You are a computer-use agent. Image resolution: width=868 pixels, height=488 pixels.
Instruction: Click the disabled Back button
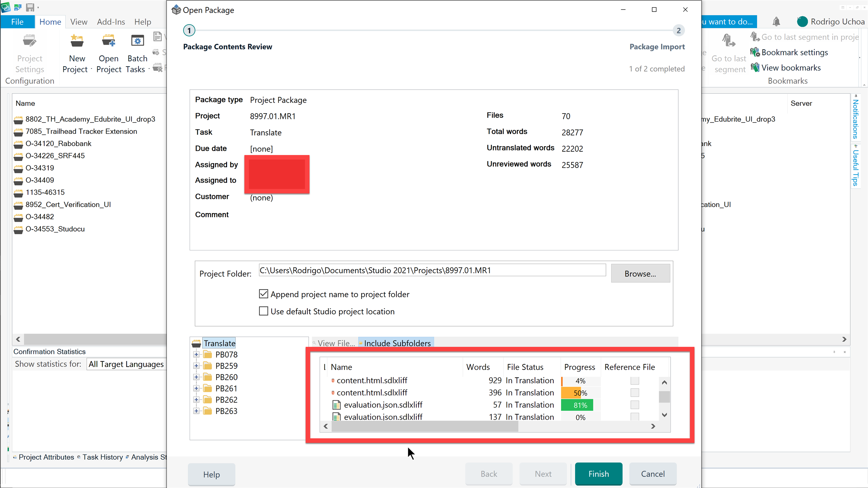click(489, 474)
